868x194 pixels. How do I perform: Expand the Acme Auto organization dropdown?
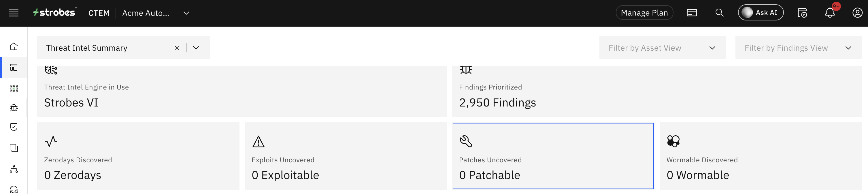186,13
